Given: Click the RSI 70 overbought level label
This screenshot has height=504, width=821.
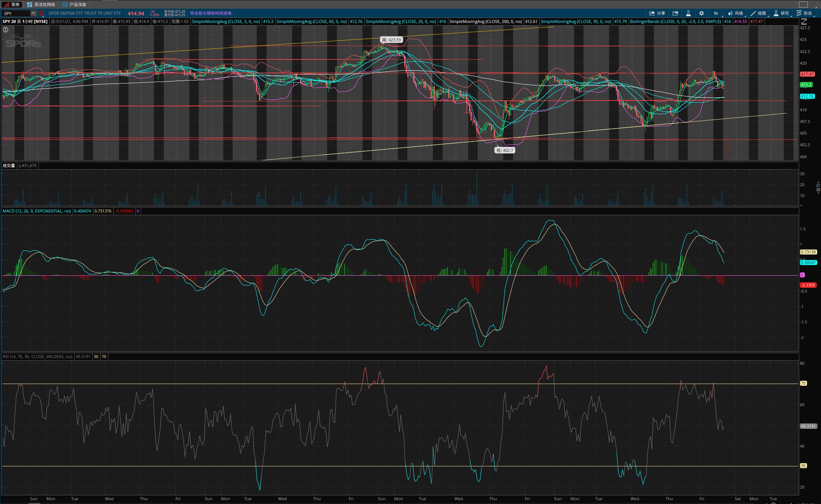Looking at the screenshot, I should click(x=803, y=383).
